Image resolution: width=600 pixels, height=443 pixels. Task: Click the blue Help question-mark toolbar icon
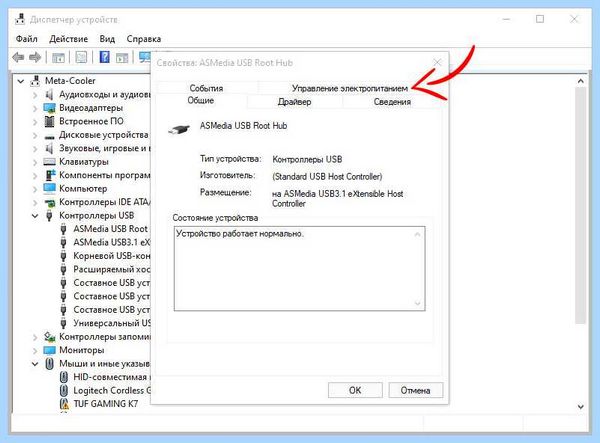(104, 57)
